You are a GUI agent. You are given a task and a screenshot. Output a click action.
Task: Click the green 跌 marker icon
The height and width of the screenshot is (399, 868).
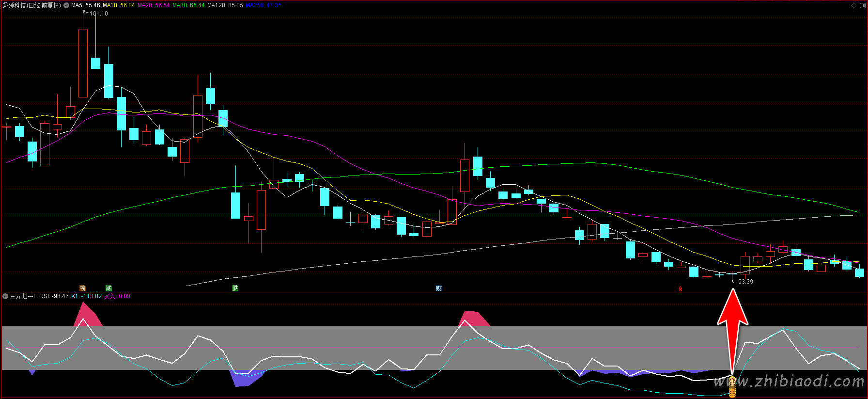coord(235,288)
